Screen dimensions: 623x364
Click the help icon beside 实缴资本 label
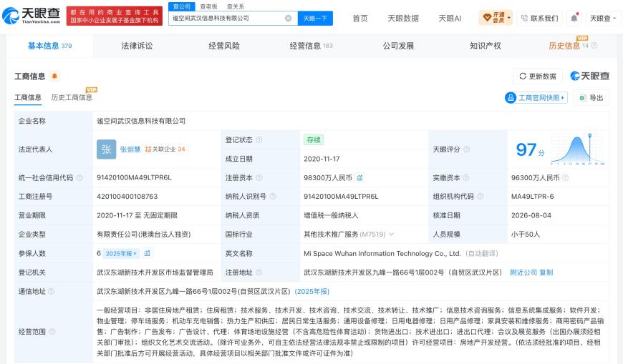pos(465,178)
